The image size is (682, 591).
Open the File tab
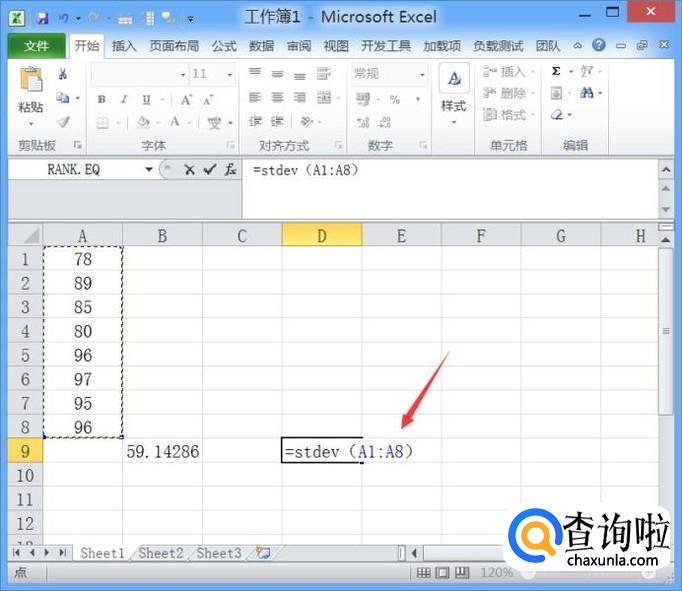coord(37,46)
